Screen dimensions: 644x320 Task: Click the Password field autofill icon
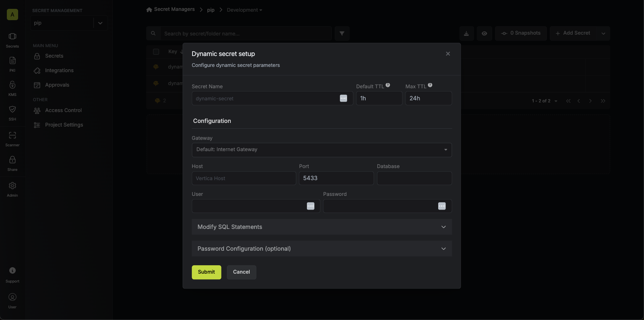click(x=442, y=206)
